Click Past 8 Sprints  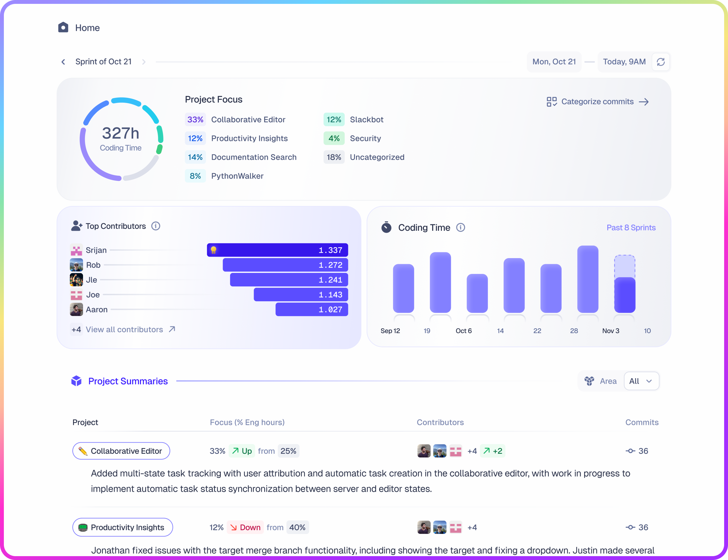point(631,227)
